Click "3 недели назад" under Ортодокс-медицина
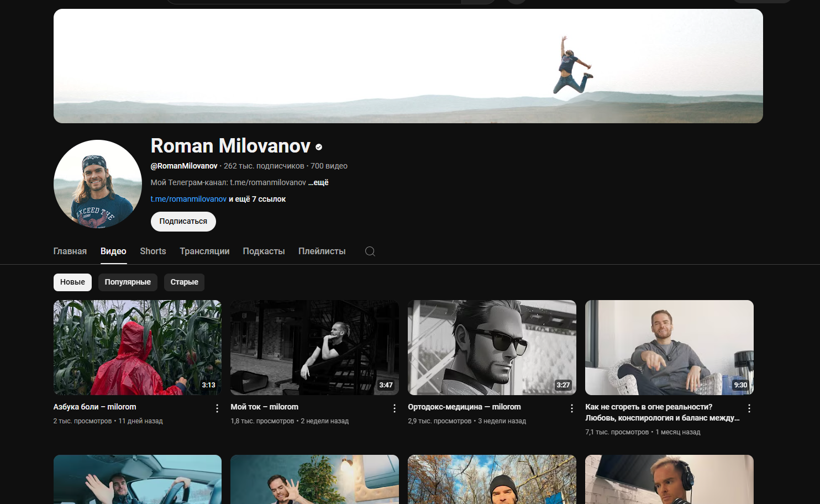 (502, 421)
